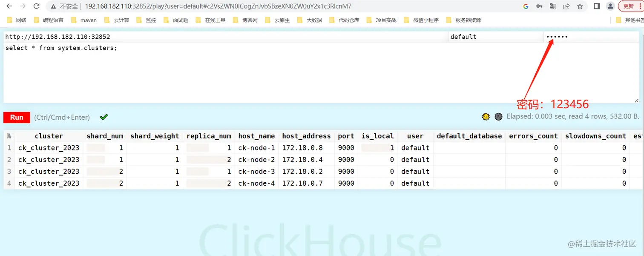
Task: Open the 云原生 bookmark folder
Action: click(x=277, y=20)
